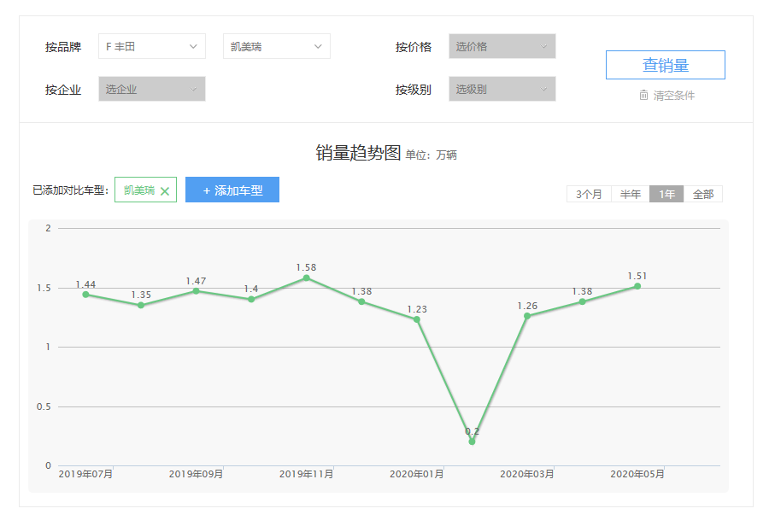775x532 pixels.
Task: Select the 半年 time range tab
Action: coord(631,195)
